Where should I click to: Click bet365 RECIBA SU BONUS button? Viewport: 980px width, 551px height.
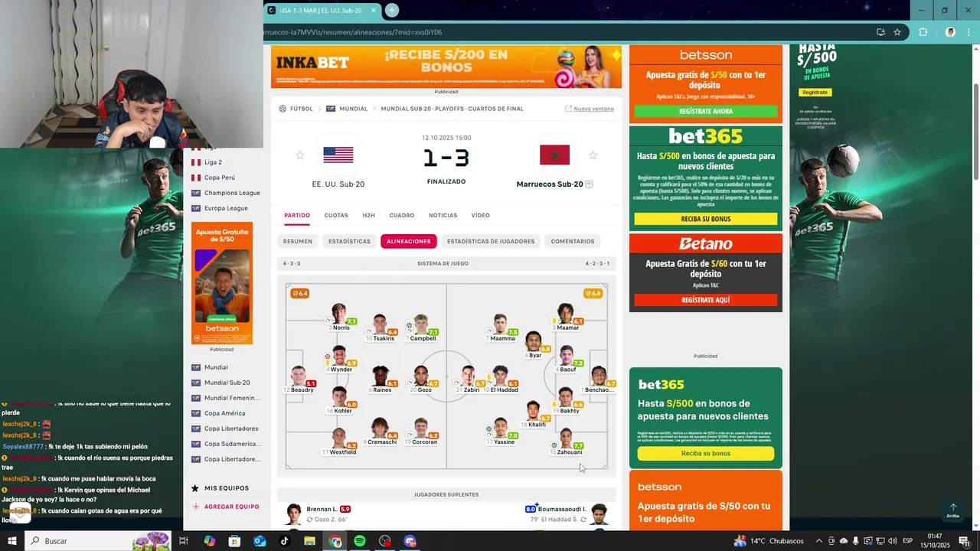706,219
